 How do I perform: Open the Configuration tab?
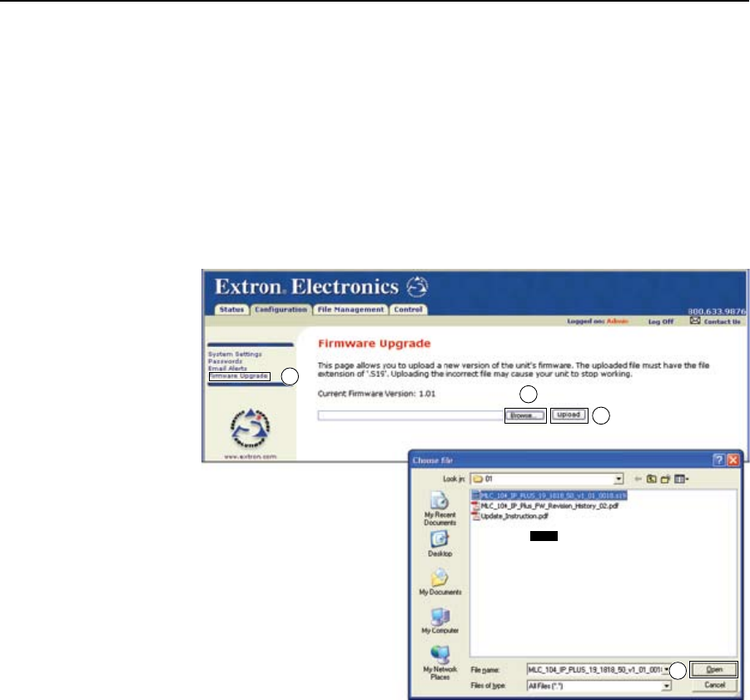[x=281, y=310]
